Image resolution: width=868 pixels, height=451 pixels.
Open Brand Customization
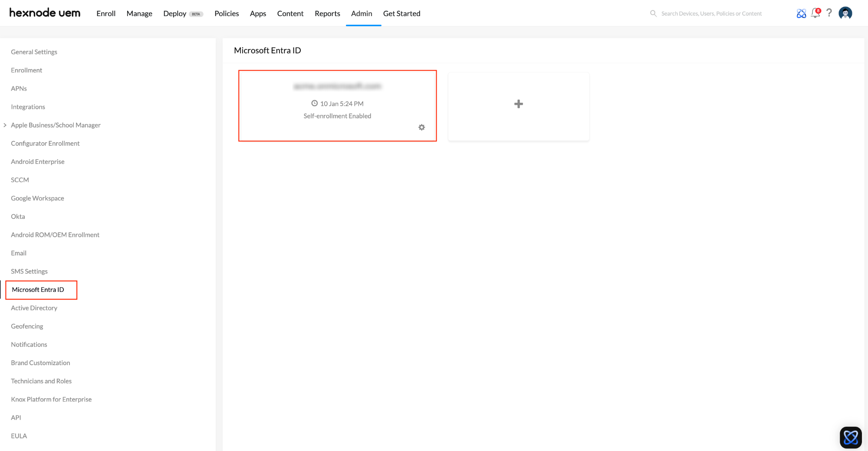point(40,363)
